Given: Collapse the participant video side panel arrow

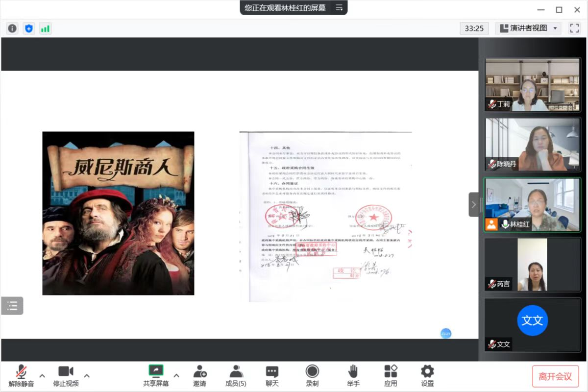Looking at the screenshot, I should (x=474, y=204).
